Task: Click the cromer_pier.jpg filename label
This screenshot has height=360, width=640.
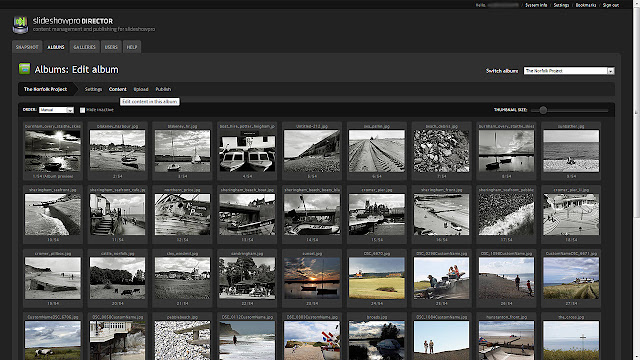Action: [x=377, y=190]
